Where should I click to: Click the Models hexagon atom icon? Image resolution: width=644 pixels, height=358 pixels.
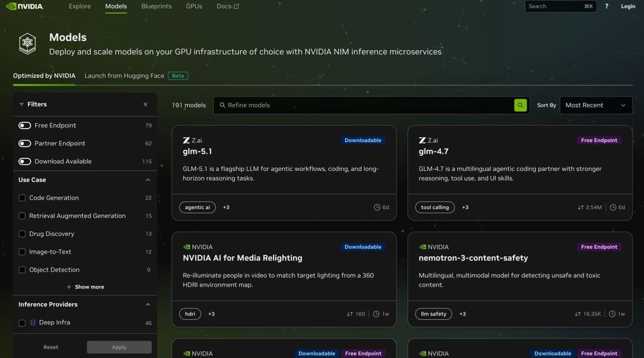tap(27, 43)
